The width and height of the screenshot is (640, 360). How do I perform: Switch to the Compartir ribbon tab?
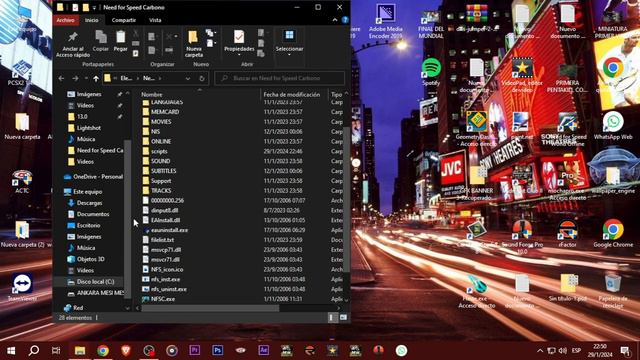point(124,20)
